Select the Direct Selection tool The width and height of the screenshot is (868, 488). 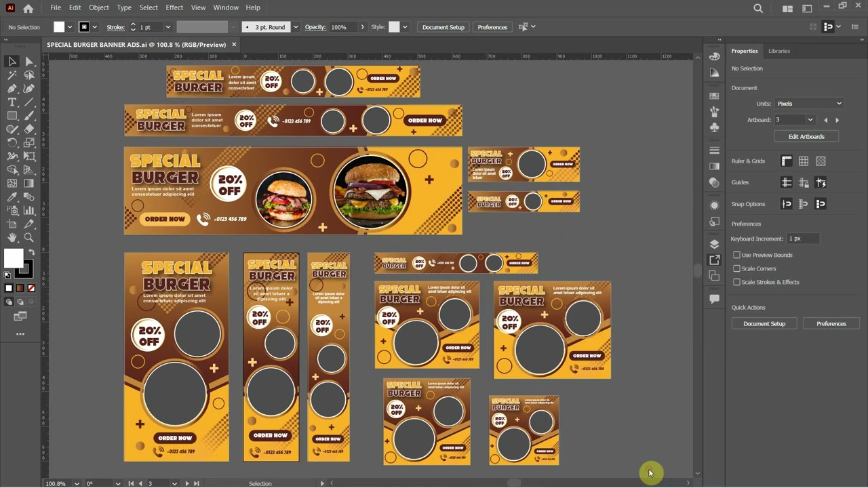coord(29,61)
